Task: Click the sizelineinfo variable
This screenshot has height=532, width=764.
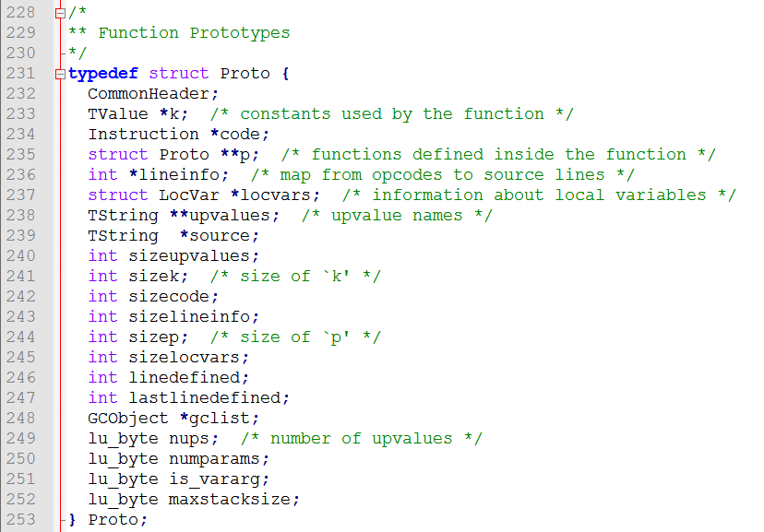Action: pos(194,317)
